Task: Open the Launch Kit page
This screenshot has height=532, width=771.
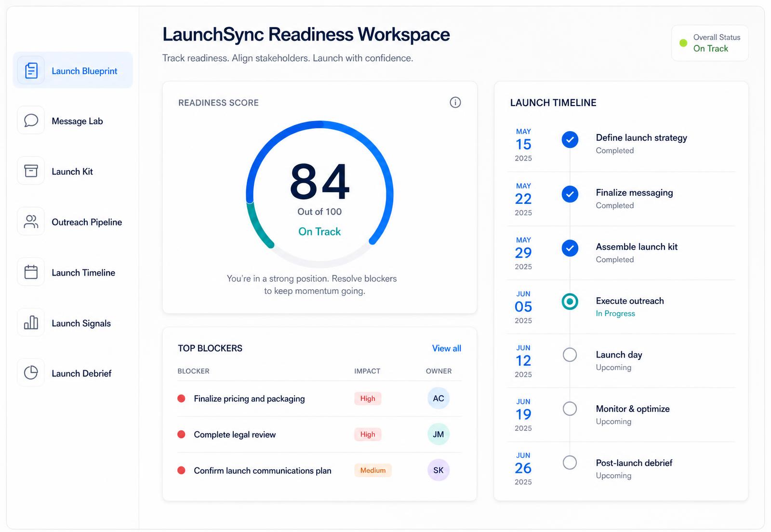Action: [73, 171]
